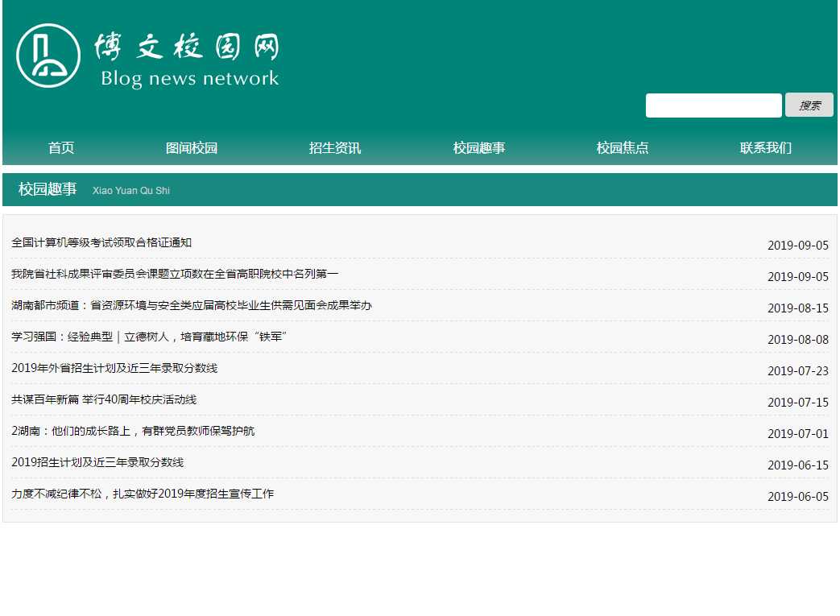This screenshot has width=840, height=616.
Task: View 2019年外省招生计划及近三年录取分数线 article
Action: (114, 369)
